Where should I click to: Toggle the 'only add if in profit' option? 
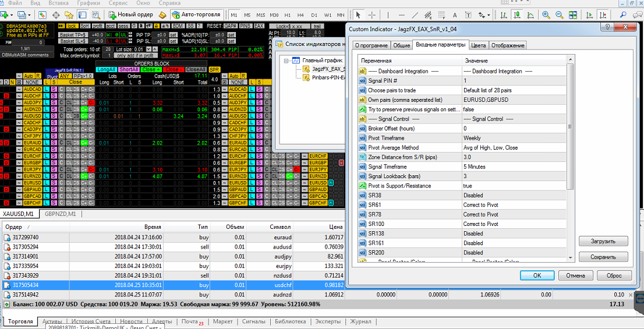tap(136, 55)
